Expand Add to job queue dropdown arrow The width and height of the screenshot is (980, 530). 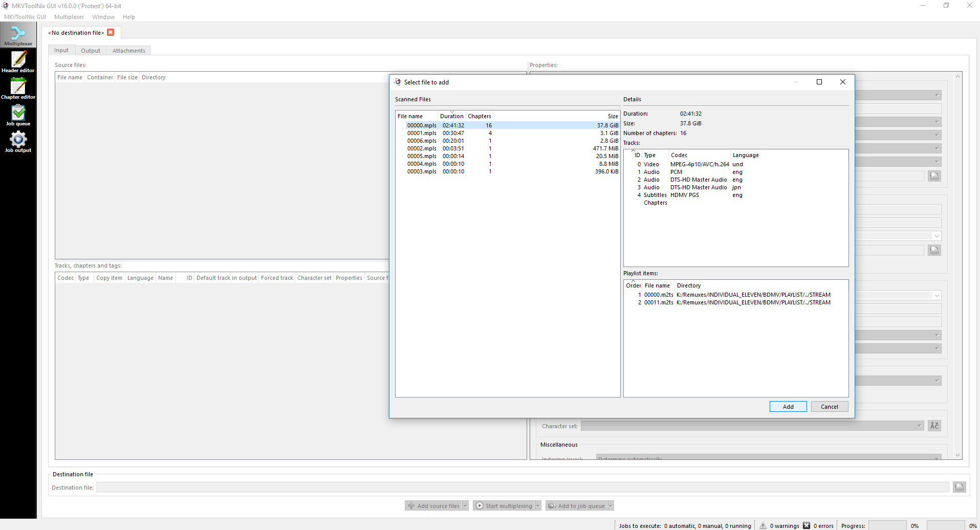tap(611, 506)
